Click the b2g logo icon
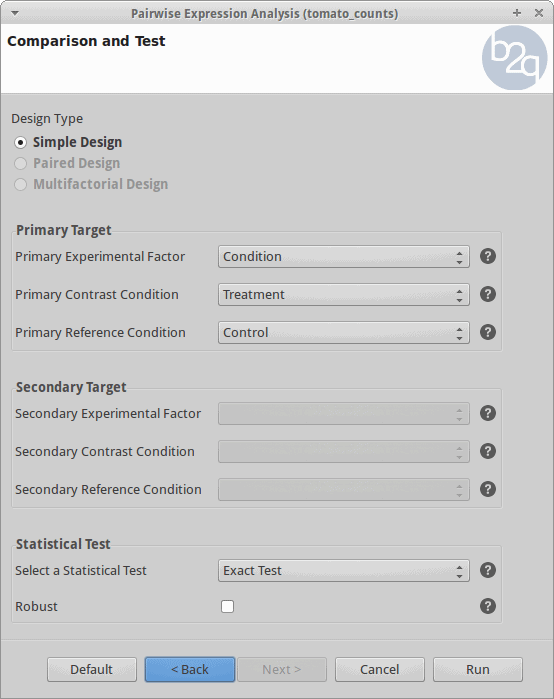The height and width of the screenshot is (699, 554). 514,58
